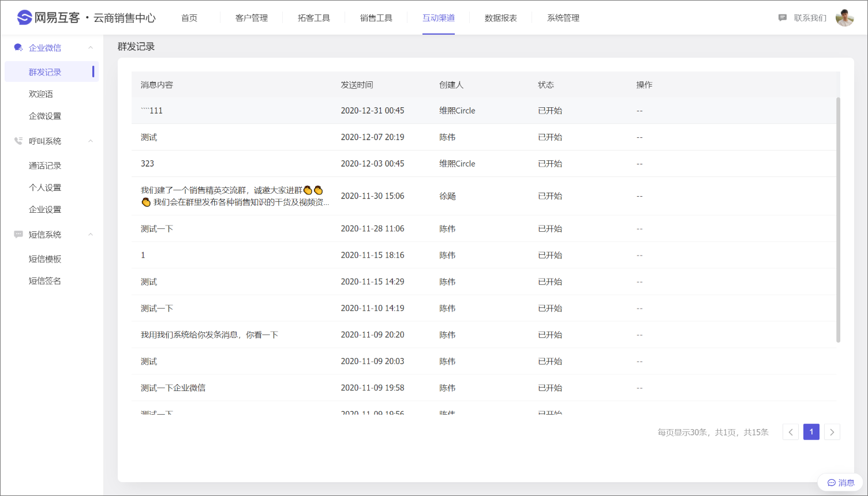This screenshot has width=868, height=496.
Task: Open the 客户管理 menu
Action: [252, 18]
